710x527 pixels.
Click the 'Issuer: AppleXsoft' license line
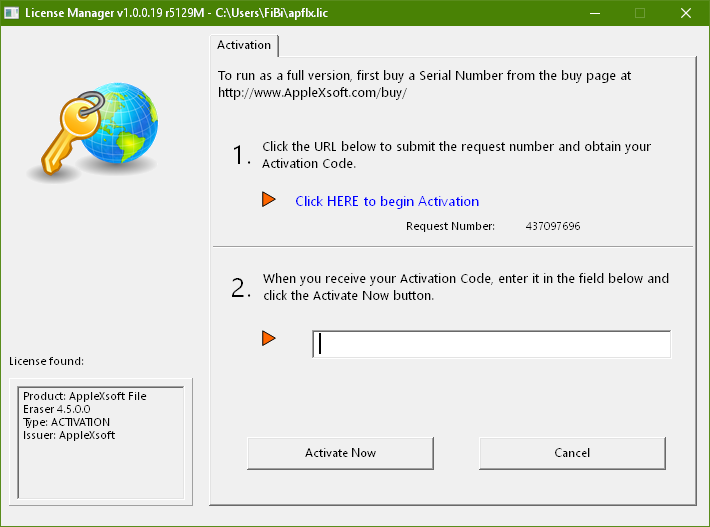pyautogui.click(x=69, y=435)
